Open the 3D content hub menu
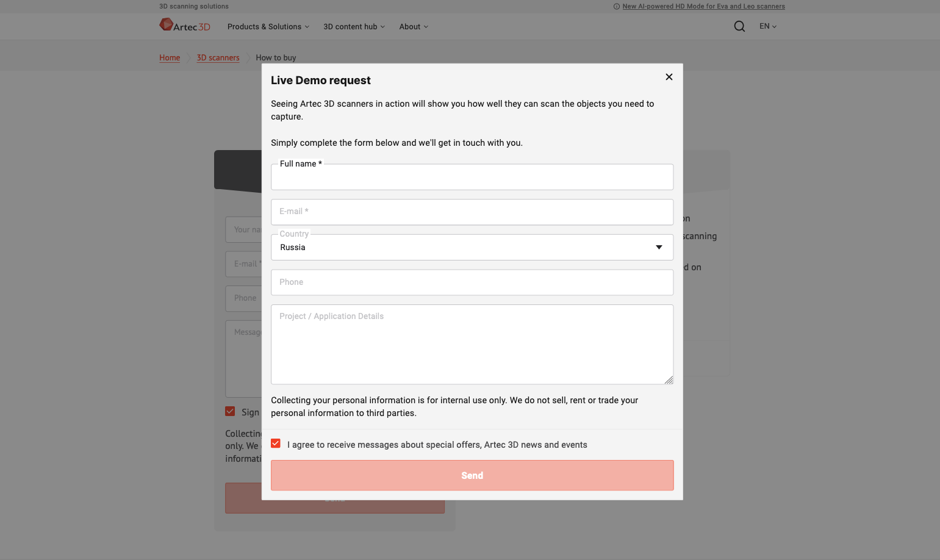Screen dimensions: 940x560 click(x=354, y=27)
